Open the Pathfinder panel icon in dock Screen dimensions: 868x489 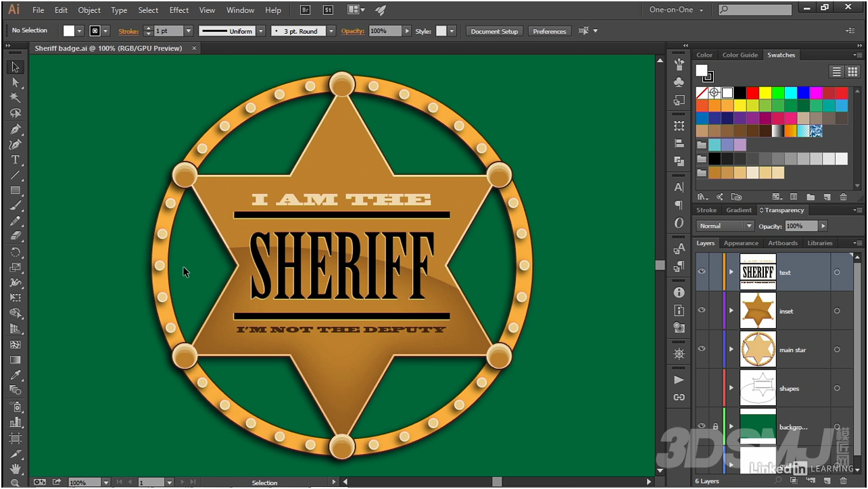(679, 161)
